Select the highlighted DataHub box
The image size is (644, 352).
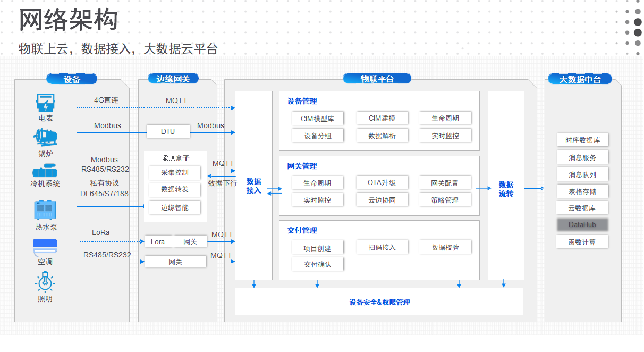tap(582, 225)
